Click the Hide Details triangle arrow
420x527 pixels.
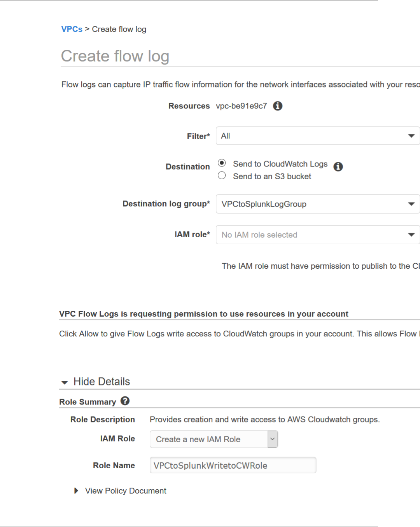pos(65,382)
